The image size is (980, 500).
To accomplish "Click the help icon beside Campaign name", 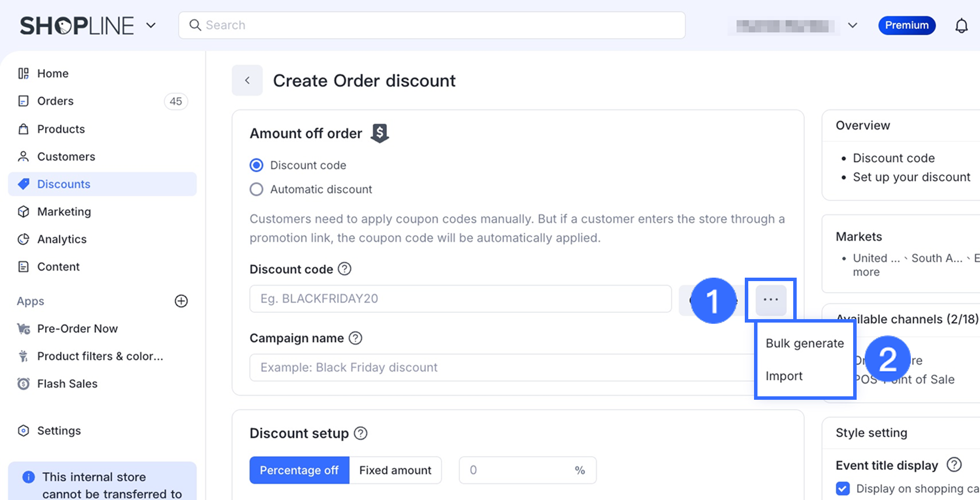I will pos(356,338).
